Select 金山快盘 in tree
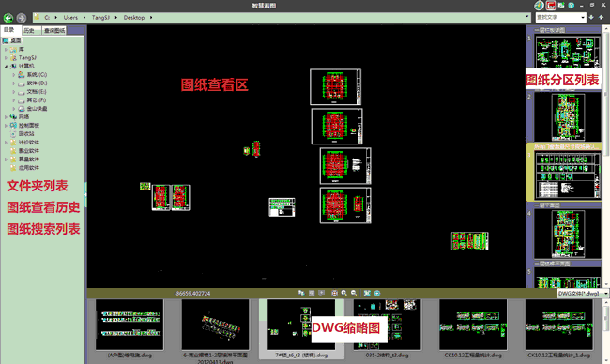Screen dimensions: 610x364 point(37,109)
